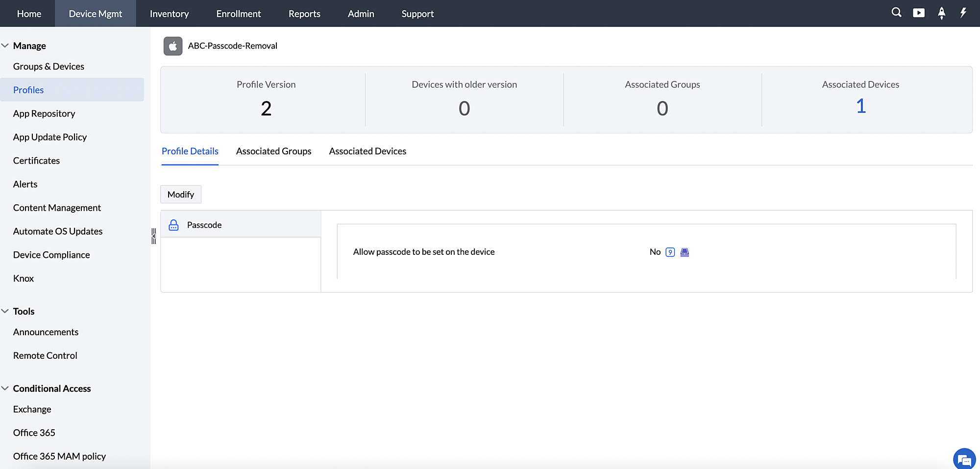This screenshot has width=980, height=469.
Task: Click the iOS 9 version badge icon
Action: point(670,252)
